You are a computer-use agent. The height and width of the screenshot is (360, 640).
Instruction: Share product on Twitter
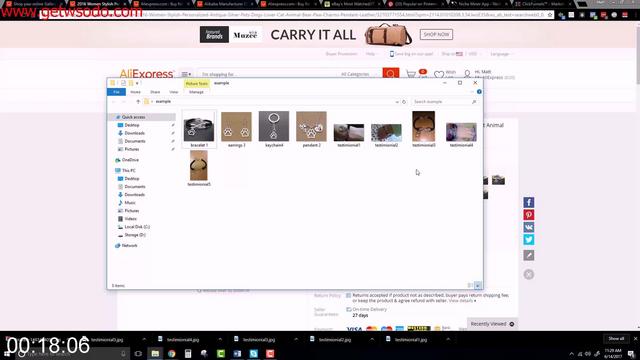point(529,240)
